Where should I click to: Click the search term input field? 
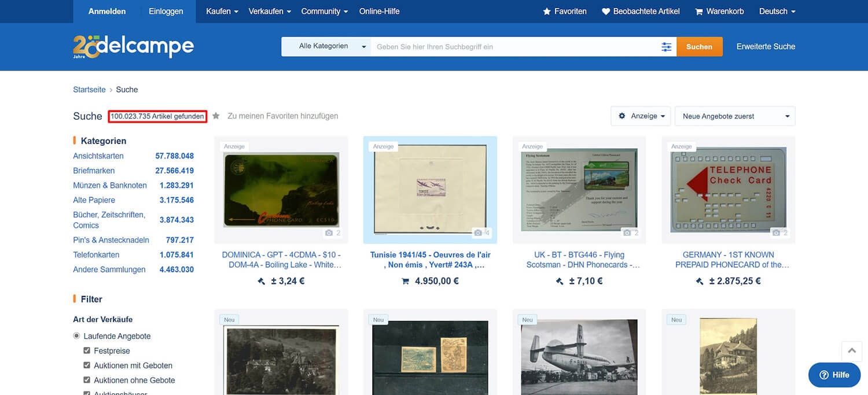(515, 47)
